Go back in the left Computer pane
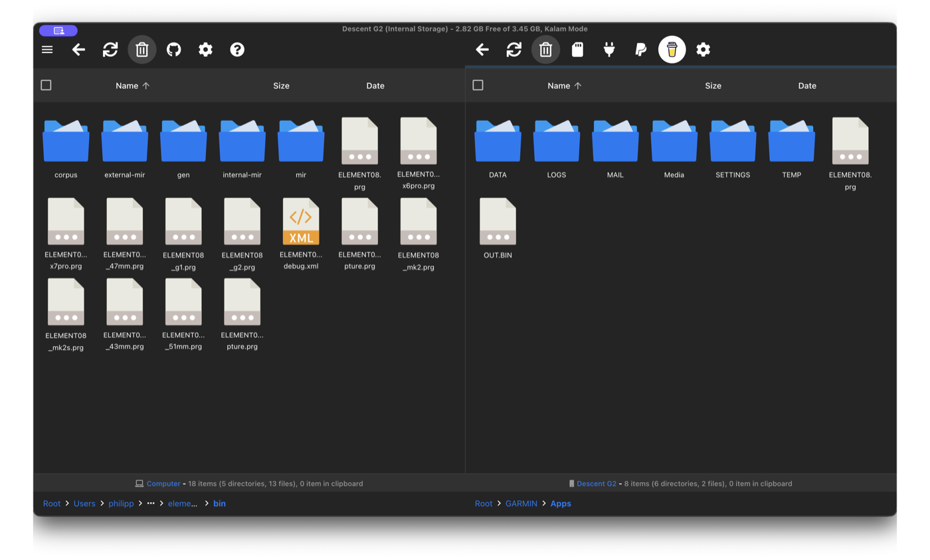Image resolution: width=930 pixels, height=560 pixels. click(78, 50)
